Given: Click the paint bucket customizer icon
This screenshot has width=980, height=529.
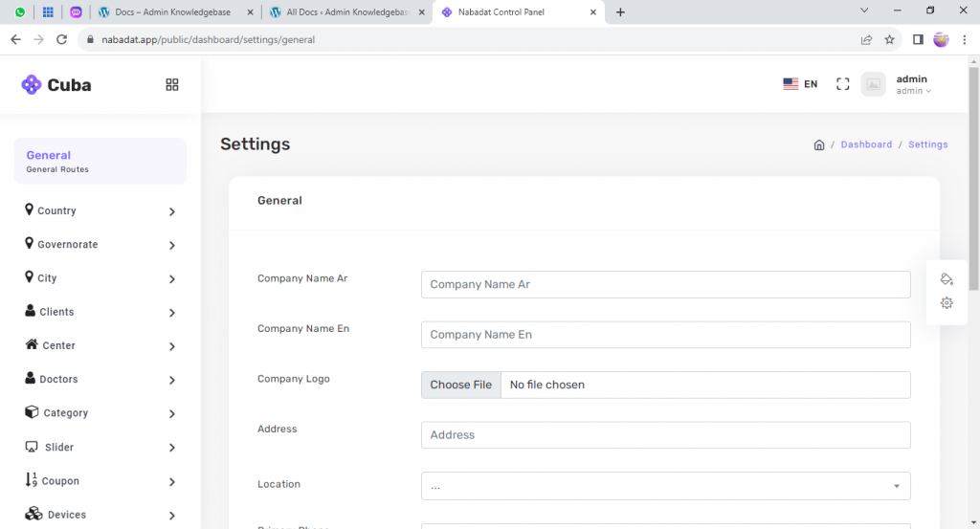Looking at the screenshot, I should pyautogui.click(x=947, y=279).
